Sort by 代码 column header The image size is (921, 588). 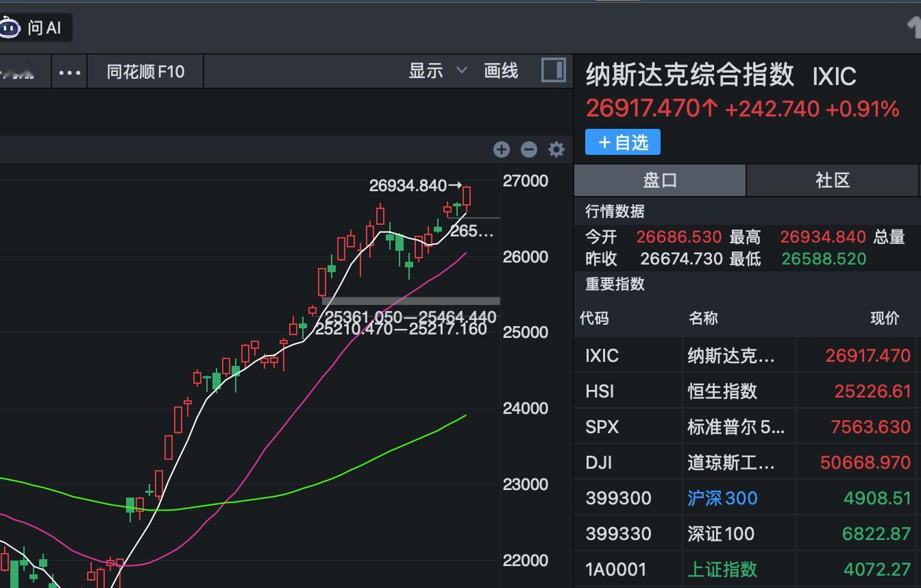pyautogui.click(x=594, y=318)
